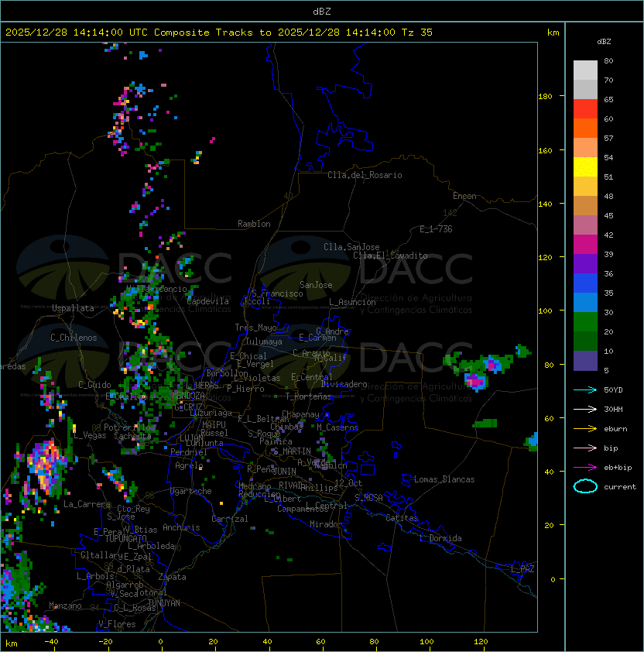Viewport: 644px width, 652px height.
Task: Click the E_1-736 map label
Action: coord(436,229)
